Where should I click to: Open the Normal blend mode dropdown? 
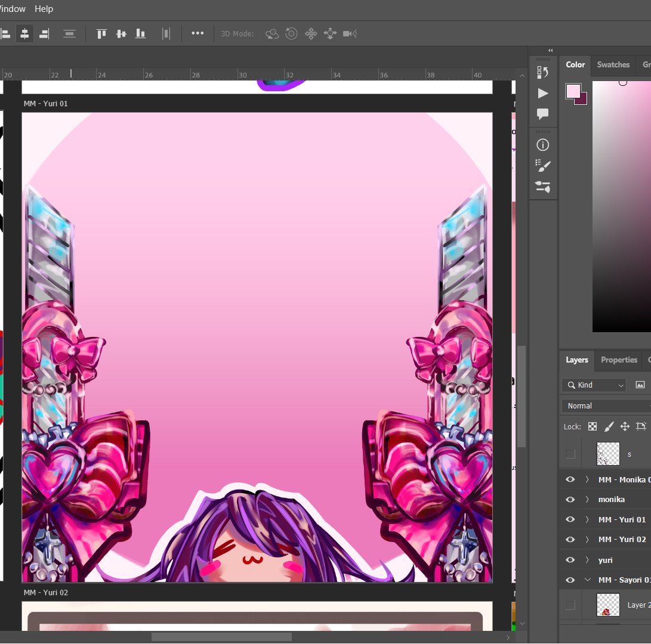click(x=607, y=406)
